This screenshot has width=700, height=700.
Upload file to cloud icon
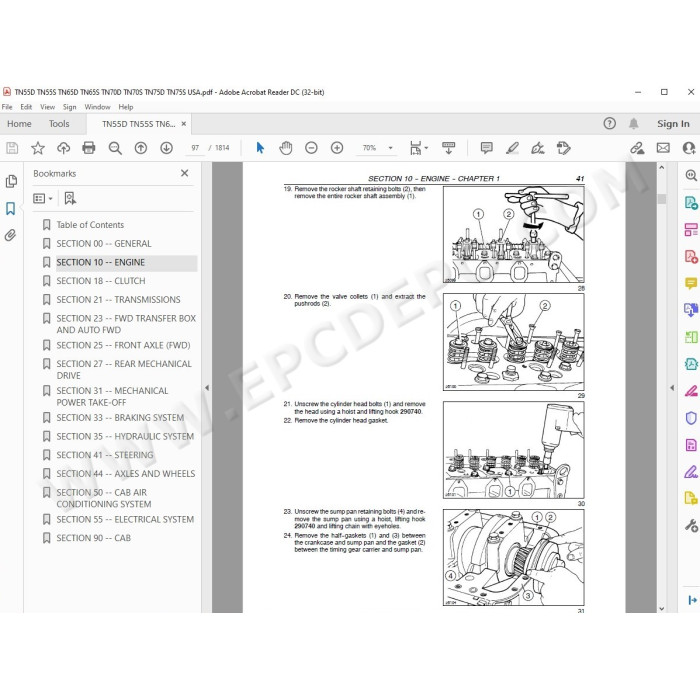63,148
